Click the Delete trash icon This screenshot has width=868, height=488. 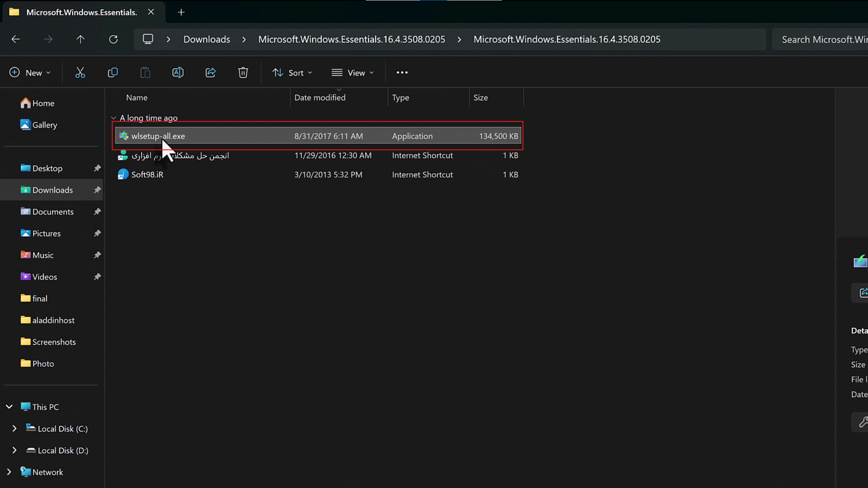(x=243, y=72)
